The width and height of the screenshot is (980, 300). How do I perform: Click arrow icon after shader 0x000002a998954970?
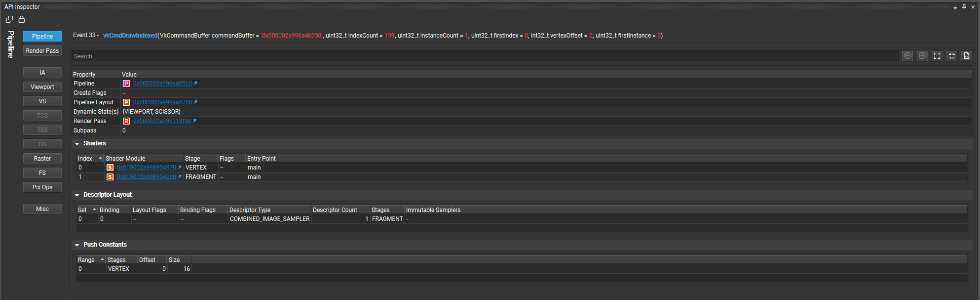(x=180, y=168)
